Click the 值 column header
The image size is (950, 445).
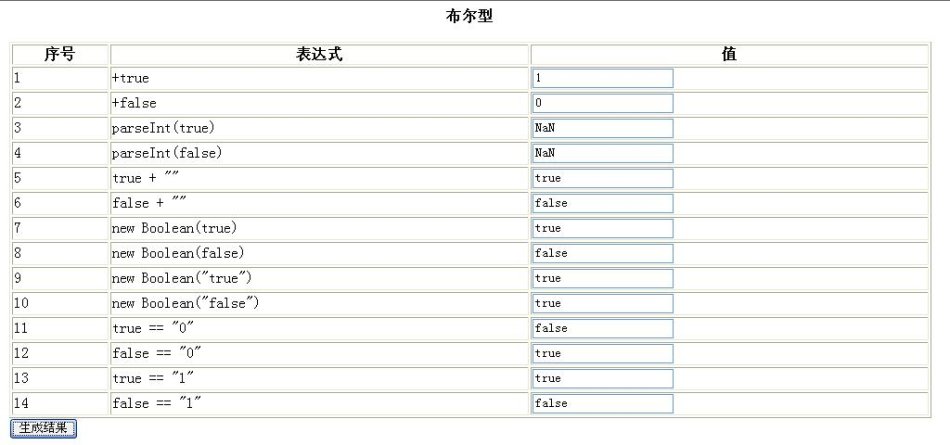click(729, 54)
